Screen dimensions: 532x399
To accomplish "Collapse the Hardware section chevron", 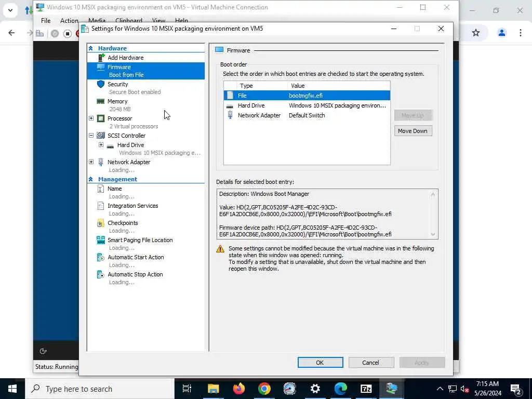I will pos(91,48).
